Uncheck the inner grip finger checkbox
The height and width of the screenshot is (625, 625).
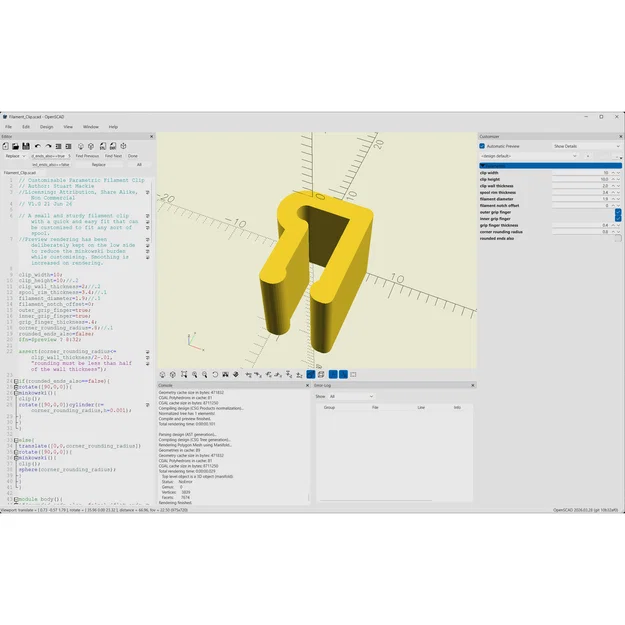coord(618,218)
